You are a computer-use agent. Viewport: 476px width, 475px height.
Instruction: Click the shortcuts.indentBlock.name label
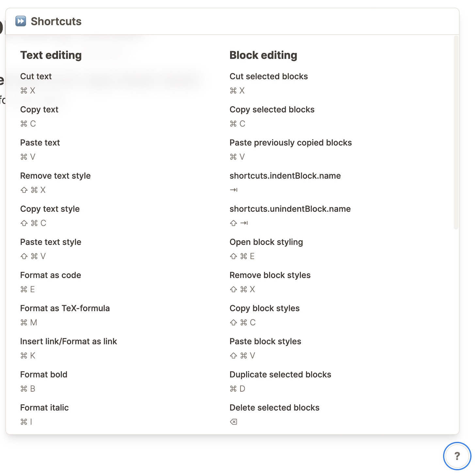click(285, 176)
